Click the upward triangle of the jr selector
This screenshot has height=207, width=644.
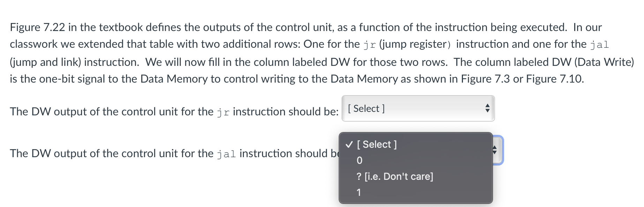(x=487, y=106)
